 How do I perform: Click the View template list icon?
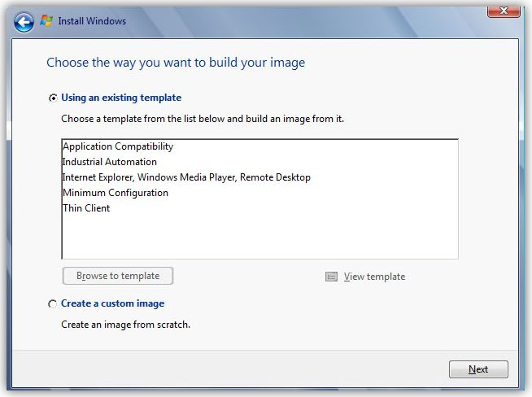click(331, 277)
